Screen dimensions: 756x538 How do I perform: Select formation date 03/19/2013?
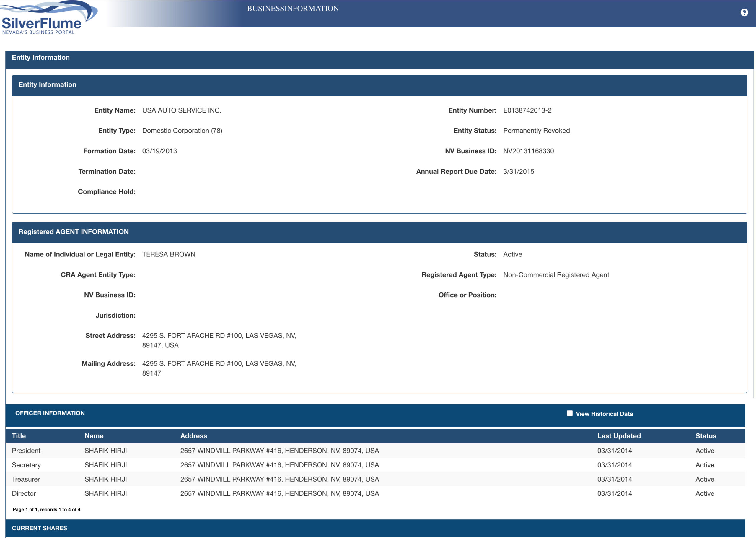pos(159,151)
